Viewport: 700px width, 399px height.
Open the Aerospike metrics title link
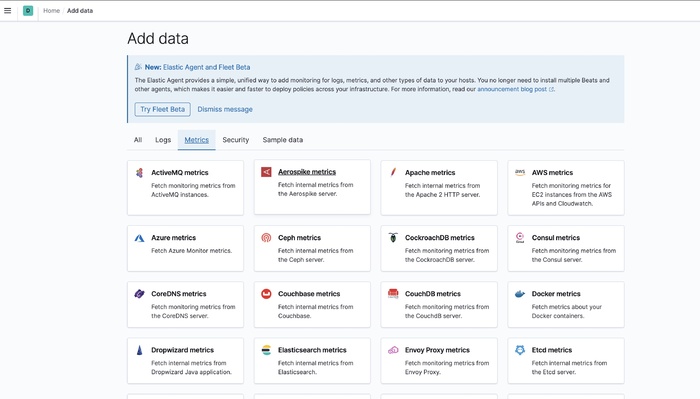tap(307, 172)
